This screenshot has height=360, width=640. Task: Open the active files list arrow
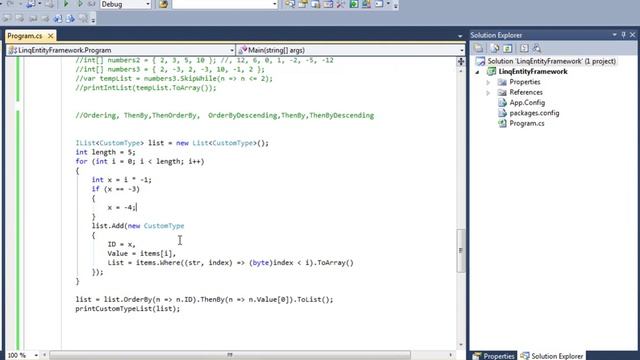460,36
